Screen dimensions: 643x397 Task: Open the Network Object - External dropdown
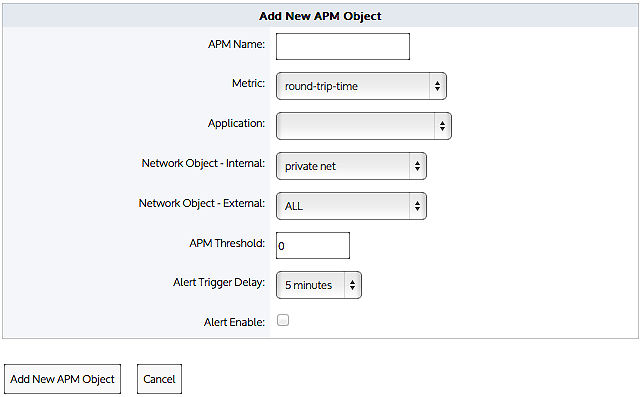tap(351, 206)
